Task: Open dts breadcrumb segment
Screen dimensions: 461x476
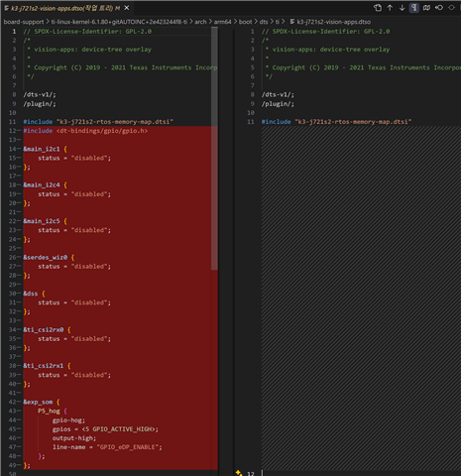Action: [264, 22]
